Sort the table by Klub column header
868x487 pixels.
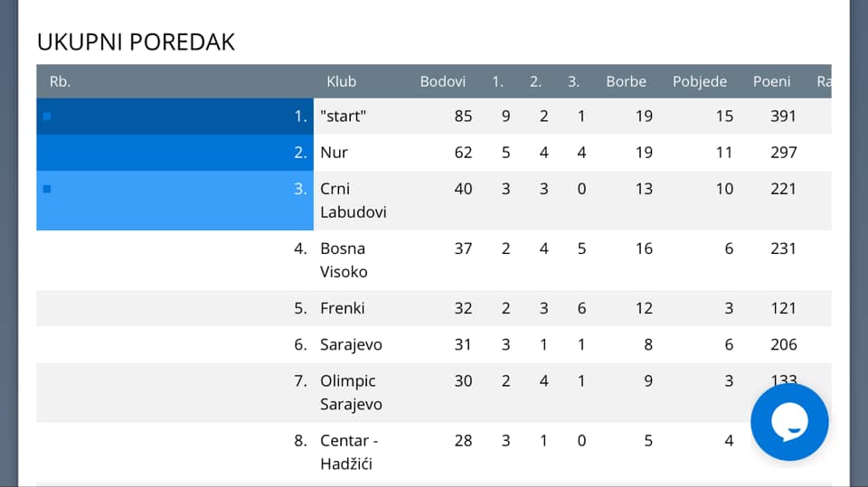(341, 81)
